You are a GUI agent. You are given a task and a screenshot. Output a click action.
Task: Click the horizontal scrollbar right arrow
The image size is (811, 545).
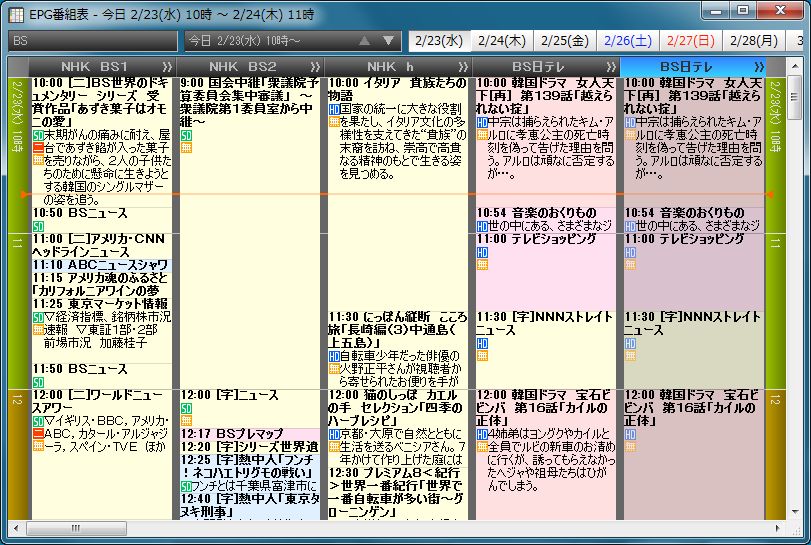click(777, 528)
